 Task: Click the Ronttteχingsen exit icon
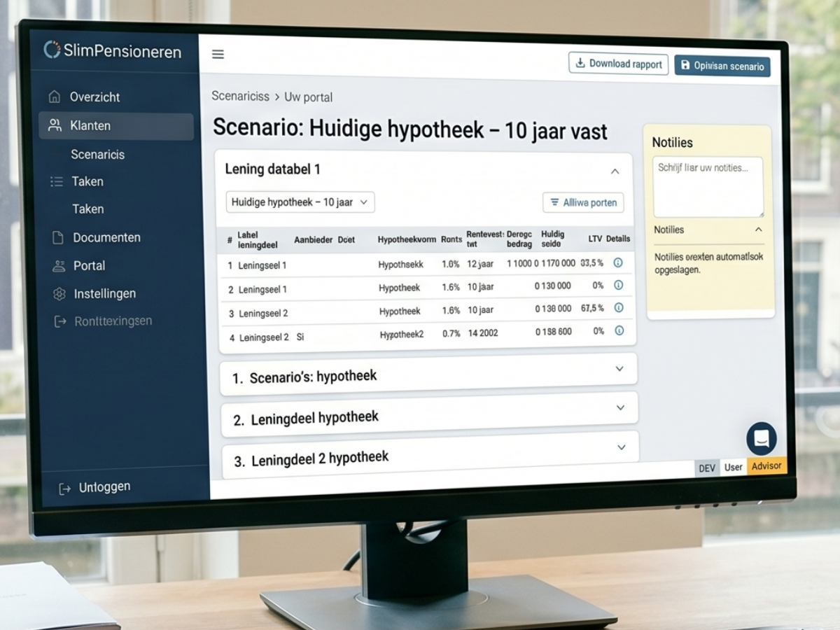(x=59, y=322)
